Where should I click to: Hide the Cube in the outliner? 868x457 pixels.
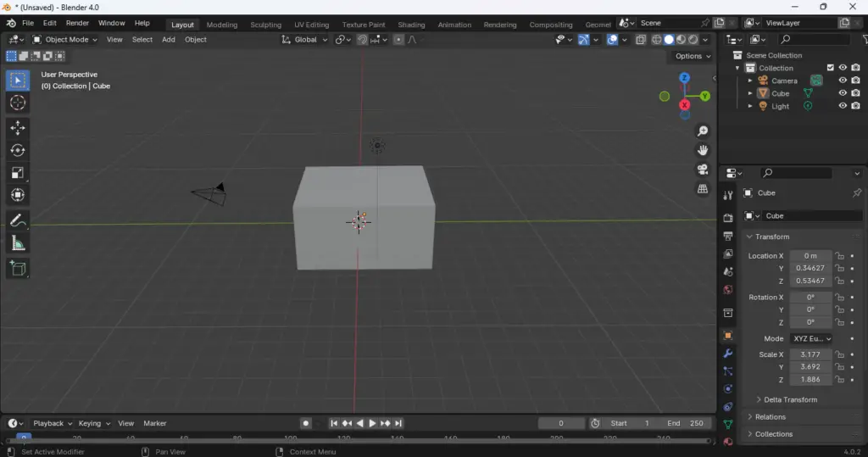tap(843, 93)
